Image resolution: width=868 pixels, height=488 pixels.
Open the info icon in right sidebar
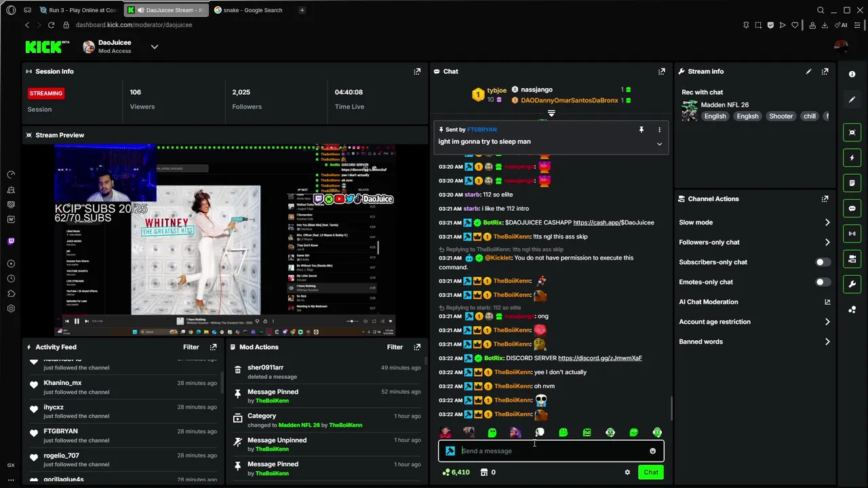tap(852, 74)
